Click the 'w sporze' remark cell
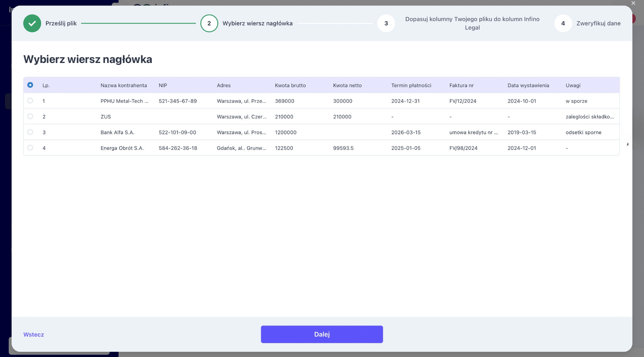This screenshot has height=357, width=644. pyautogui.click(x=576, y=101)
